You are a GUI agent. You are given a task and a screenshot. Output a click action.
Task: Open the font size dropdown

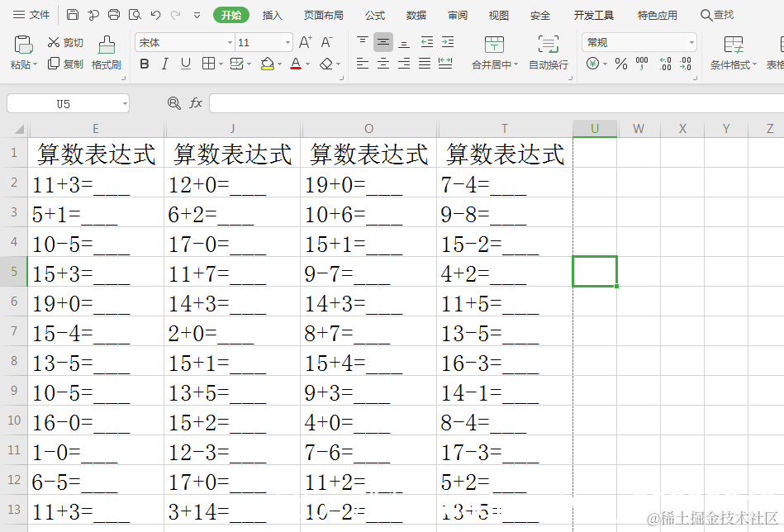click(287, 42)
